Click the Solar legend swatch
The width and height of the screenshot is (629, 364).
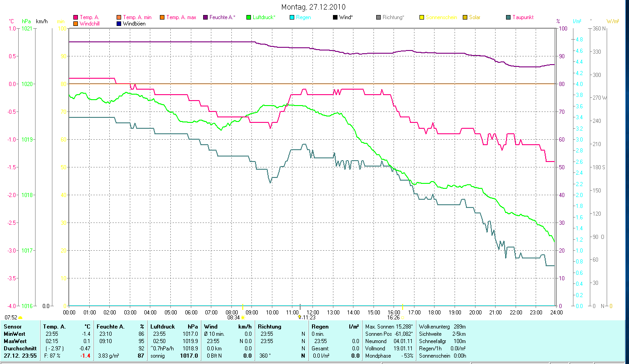[x=465, y=17]
